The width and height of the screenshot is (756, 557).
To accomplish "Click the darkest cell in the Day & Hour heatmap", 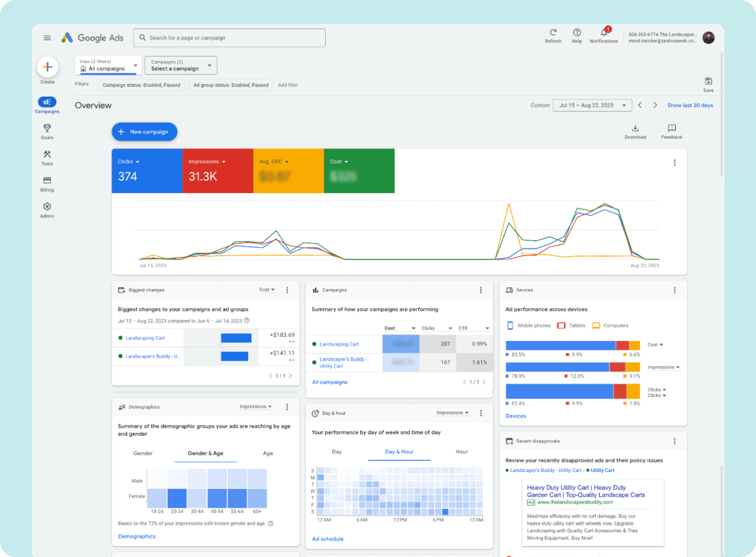I will (444, 511).
